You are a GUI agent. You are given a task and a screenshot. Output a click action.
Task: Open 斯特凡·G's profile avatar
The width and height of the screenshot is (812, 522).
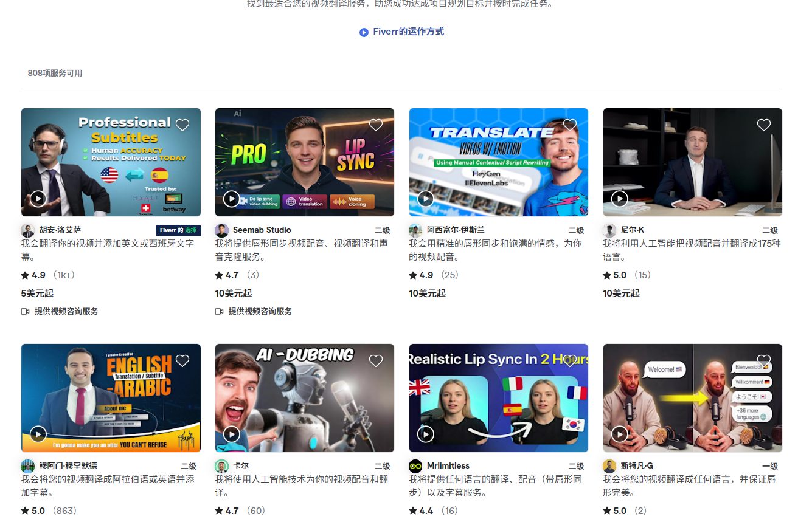point(609,466)
